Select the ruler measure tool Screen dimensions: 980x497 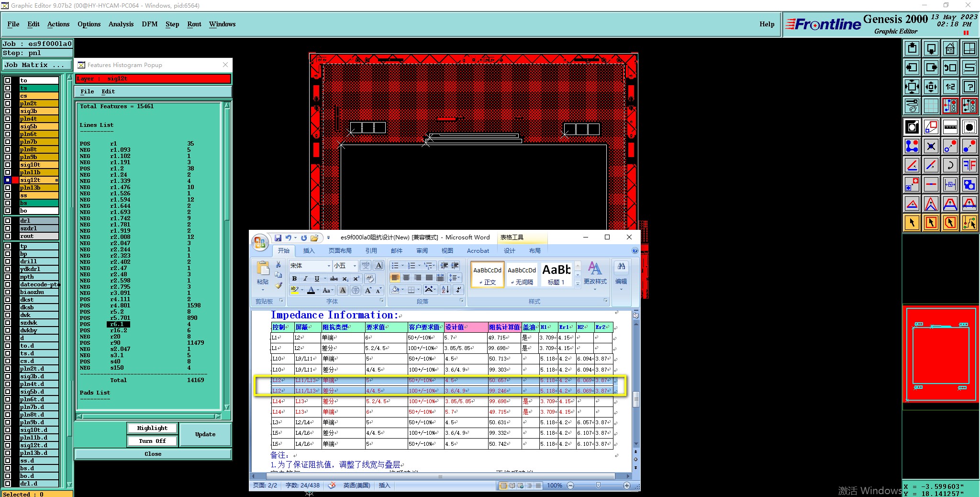[x=950, y=127]
